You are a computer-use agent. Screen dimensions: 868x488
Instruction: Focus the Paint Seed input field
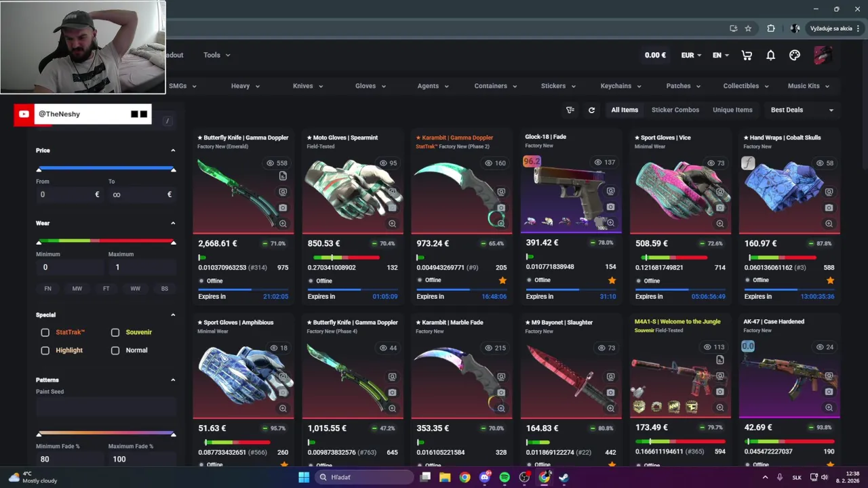[x=106, y=407]
